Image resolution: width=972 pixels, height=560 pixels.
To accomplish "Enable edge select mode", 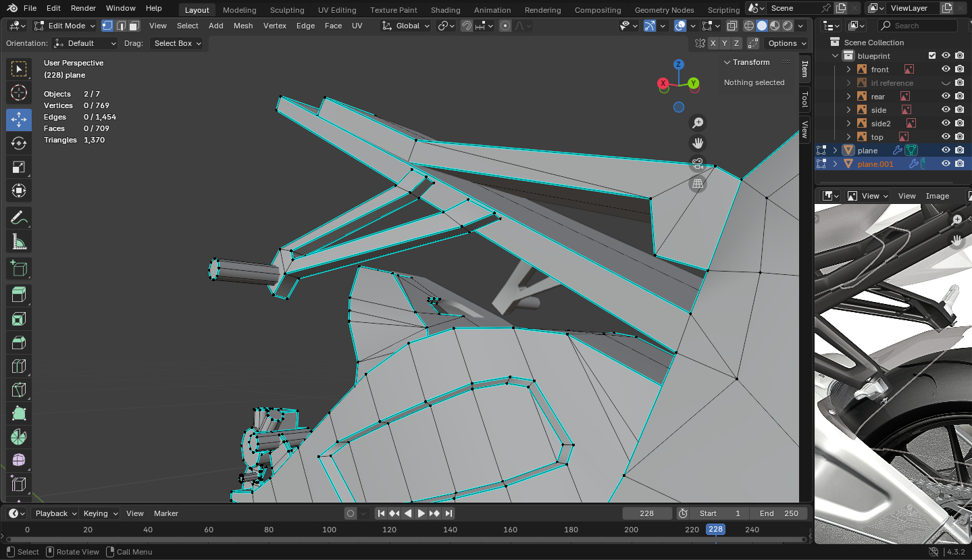I will tap(121, 26).
